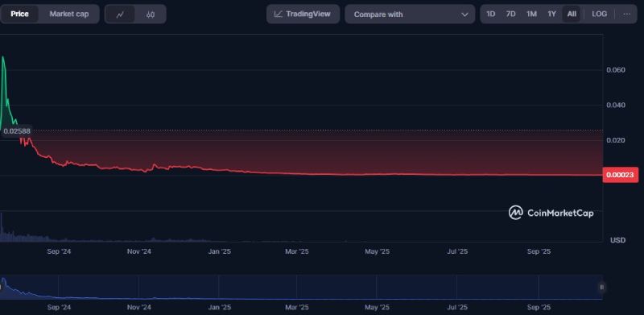Click the Nov '24 label on the main chart axis

point(138,251)
